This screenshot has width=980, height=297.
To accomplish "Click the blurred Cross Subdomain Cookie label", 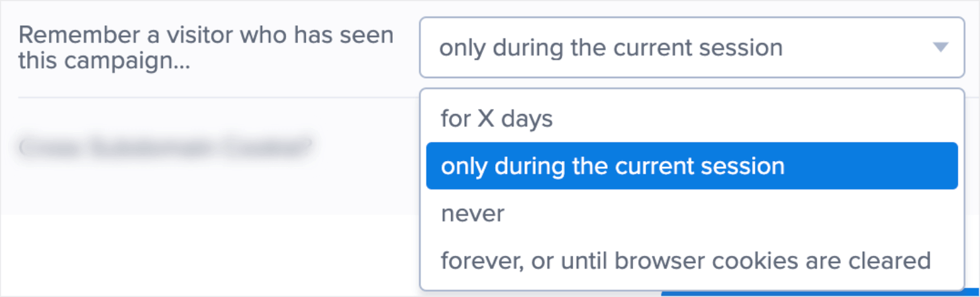I will coord(166,147).
